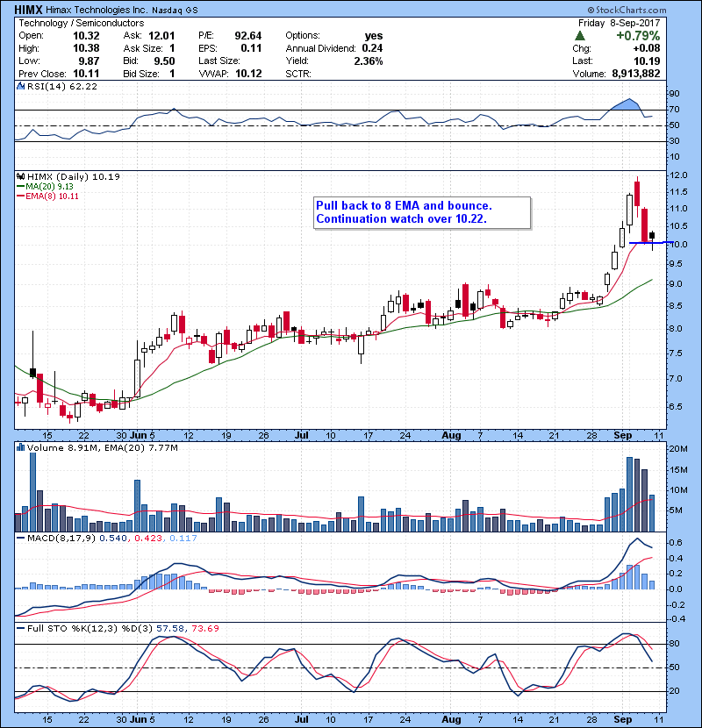This screenshot has width=702, height=728.
Task: Click the 6.5 price axis label
Action: coord(676,406)
